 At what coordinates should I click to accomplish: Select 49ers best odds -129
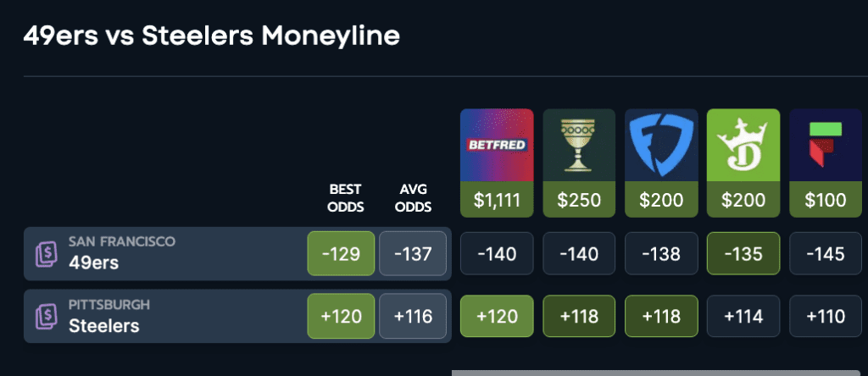coord(341,253)
